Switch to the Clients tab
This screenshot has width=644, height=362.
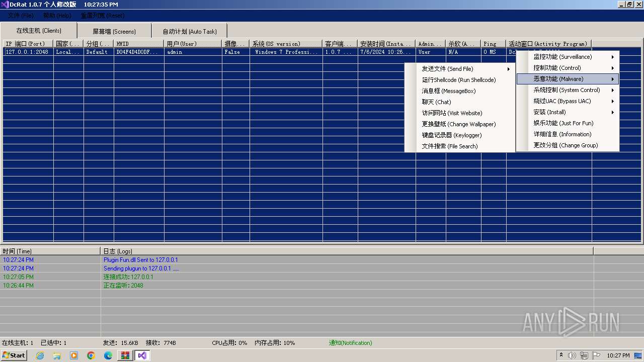coord(39,31)
